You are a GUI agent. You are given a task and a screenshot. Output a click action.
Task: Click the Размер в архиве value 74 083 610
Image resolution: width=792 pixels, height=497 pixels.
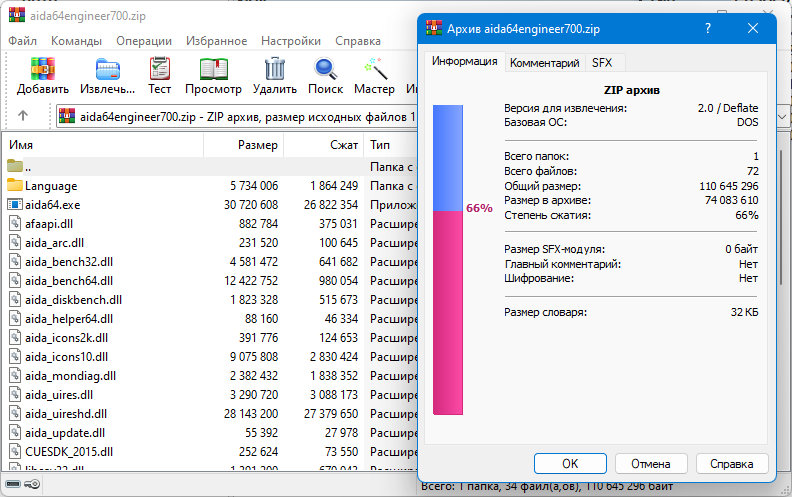(x=731, y=200)
